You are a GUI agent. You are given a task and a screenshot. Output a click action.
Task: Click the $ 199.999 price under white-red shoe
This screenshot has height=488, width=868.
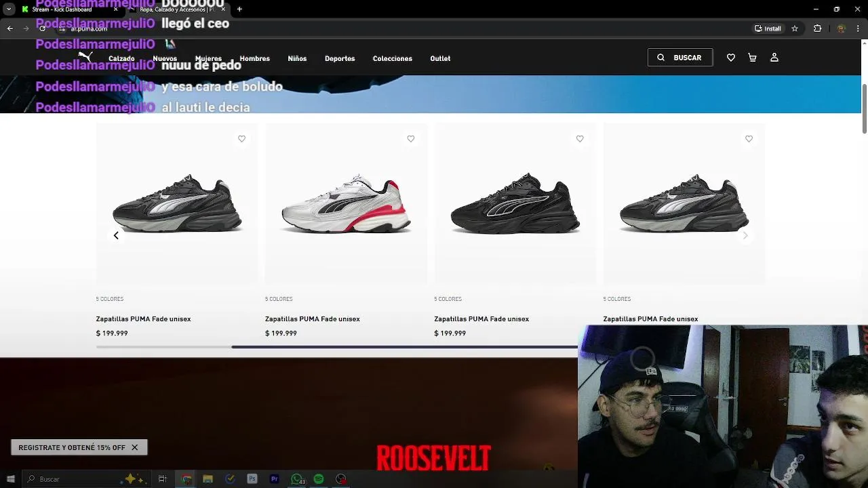281,333
